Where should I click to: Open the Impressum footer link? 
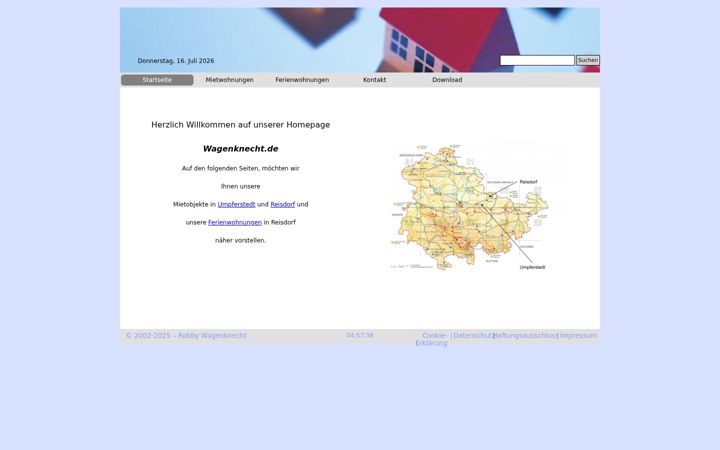click(578, 336)
